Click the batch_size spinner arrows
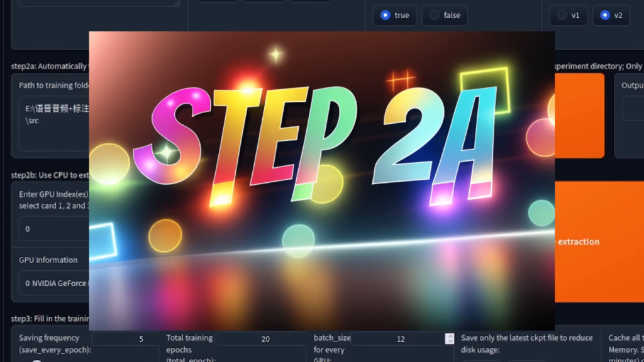 click(x=450, y=339)
